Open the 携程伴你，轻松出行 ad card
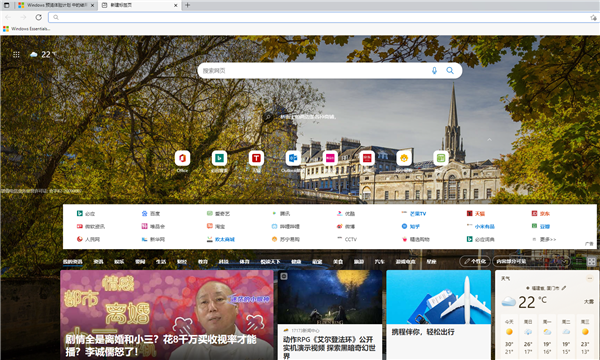This screenshot has height=360, width=600. pos(439,315)
